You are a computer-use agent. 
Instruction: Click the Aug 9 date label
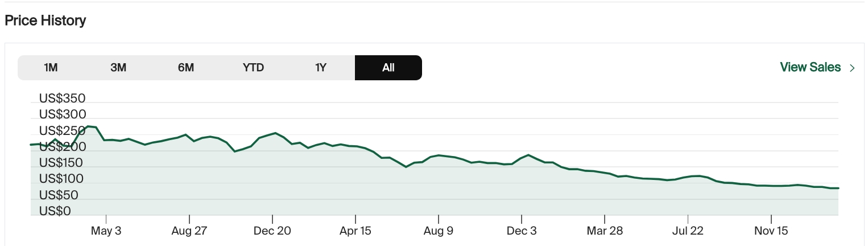pos(439,231)
